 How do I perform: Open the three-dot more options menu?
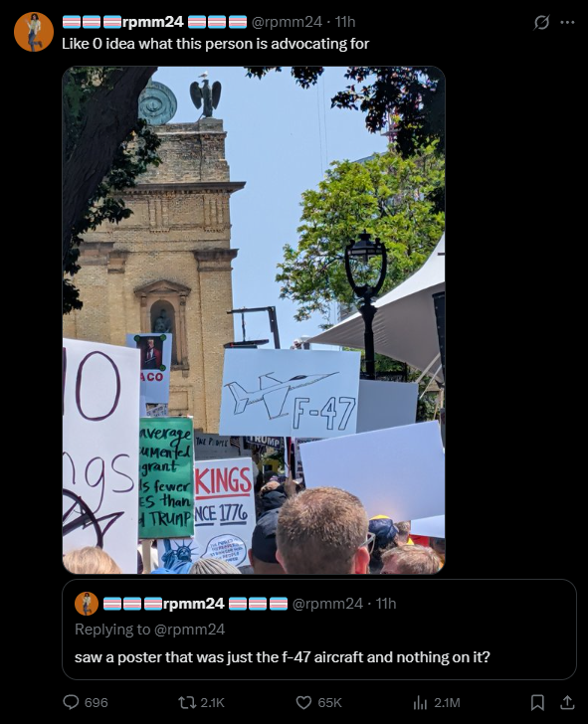point(567,22)
